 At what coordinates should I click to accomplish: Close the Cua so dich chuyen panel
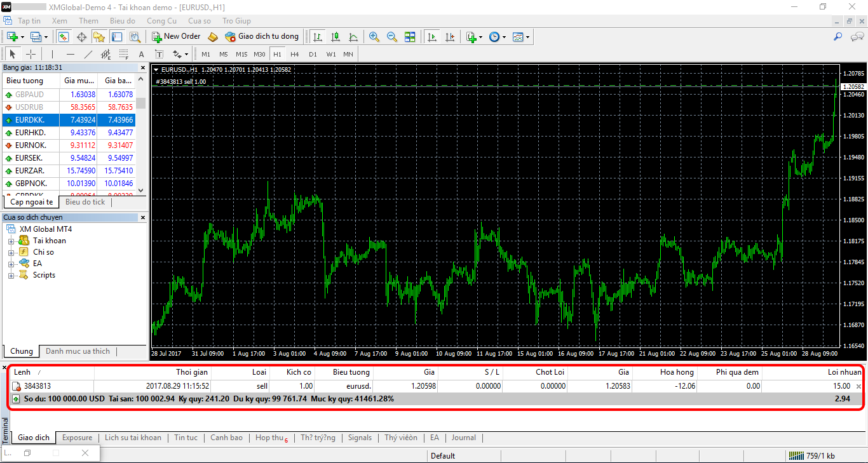[x=143, y=217]
